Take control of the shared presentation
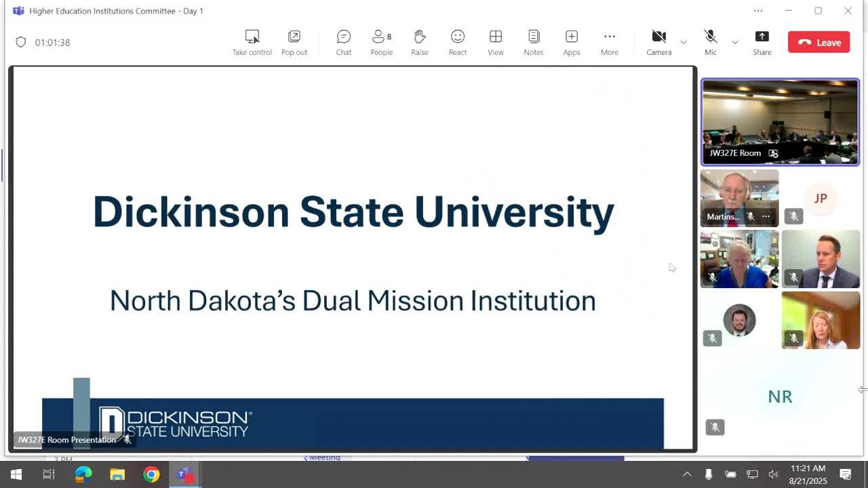 [x=252, y=43]
